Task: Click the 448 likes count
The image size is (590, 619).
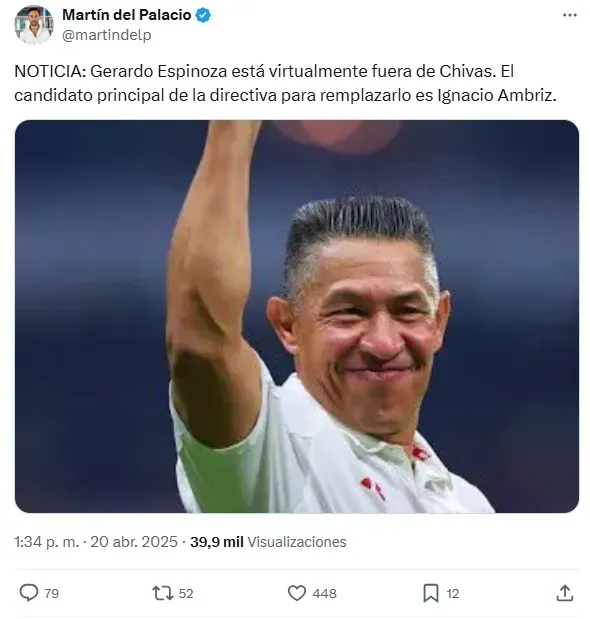Action: click(x=324, y=593)
